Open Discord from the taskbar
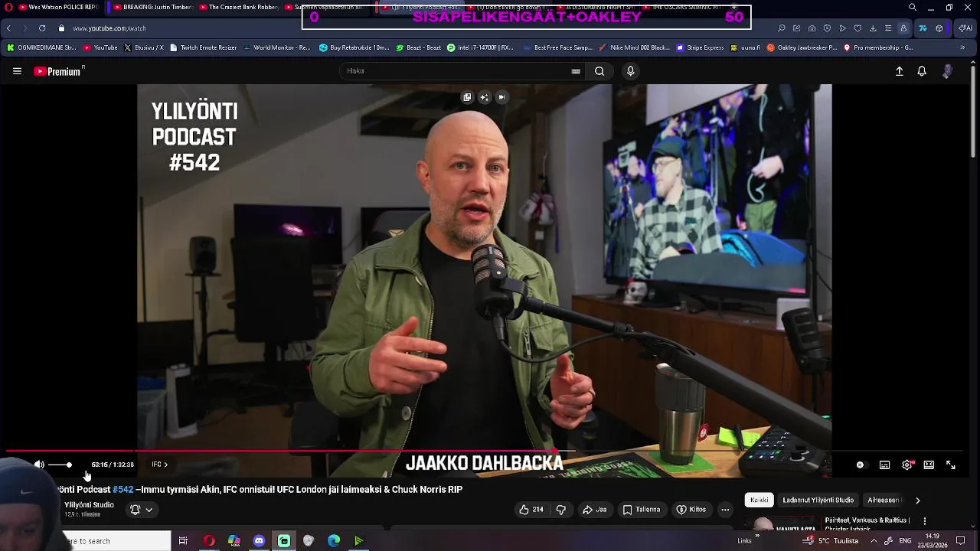980x551 pixels. [259, 541]
